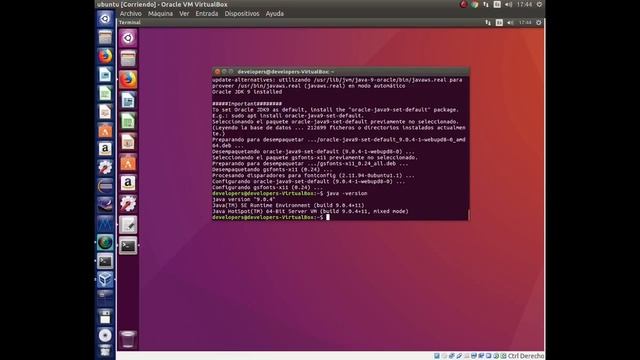The width and height of the screenshot is (640, 360).
Task: Open the Ayuda menu
Action: [274, 13]
